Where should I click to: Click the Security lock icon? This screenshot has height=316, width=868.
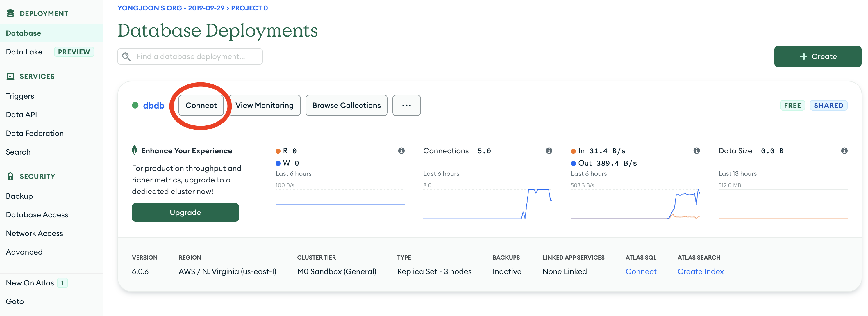(x=10, y=176)
